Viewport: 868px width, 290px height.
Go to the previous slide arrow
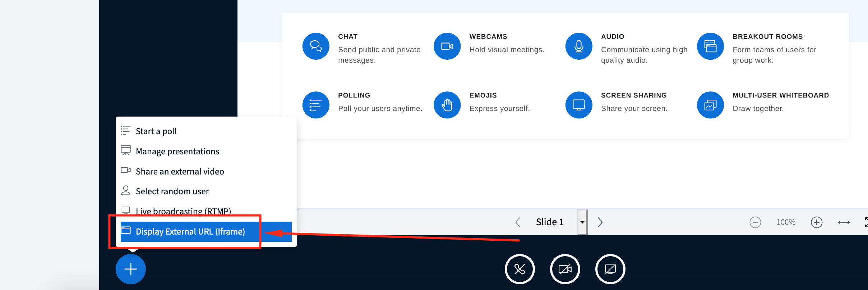518,222
